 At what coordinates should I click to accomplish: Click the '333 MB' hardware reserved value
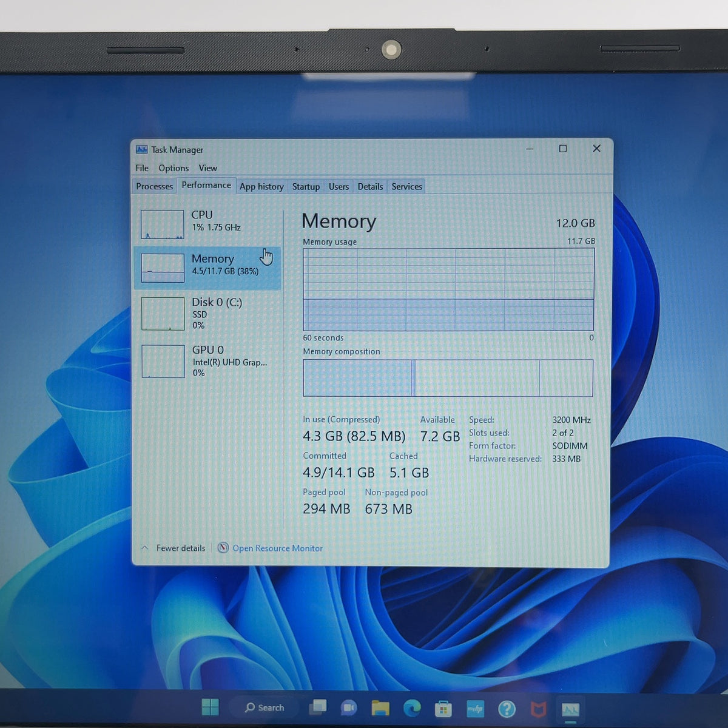(566, 459)
